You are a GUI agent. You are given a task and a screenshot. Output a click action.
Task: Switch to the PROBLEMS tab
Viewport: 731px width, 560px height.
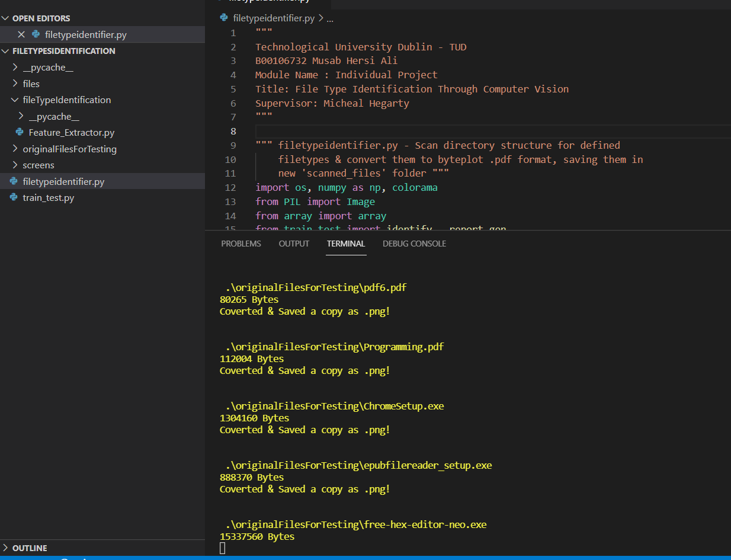click(x=241, y=243)
